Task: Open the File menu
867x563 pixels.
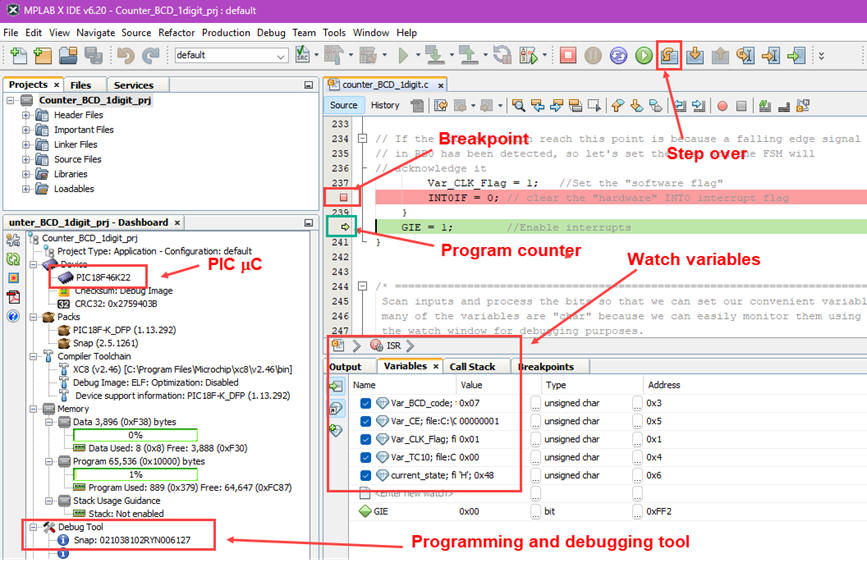Action: pos(11,33)
